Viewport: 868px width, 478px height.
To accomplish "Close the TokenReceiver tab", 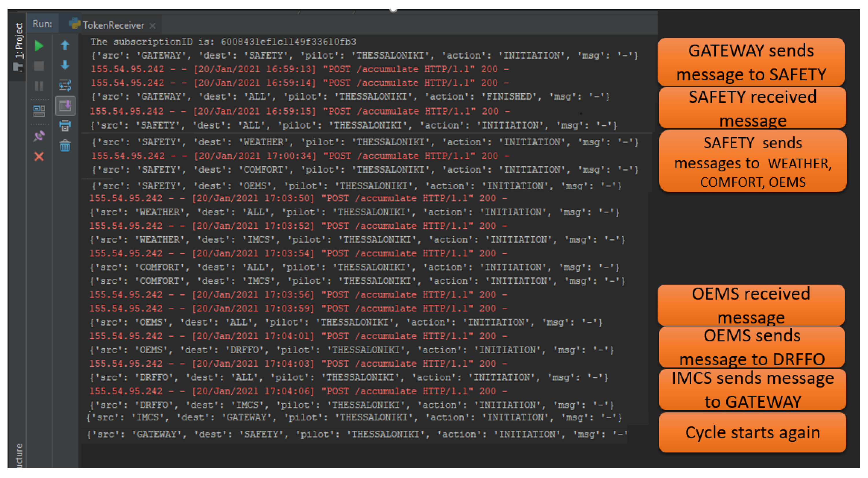I will (x=153, y=26).
